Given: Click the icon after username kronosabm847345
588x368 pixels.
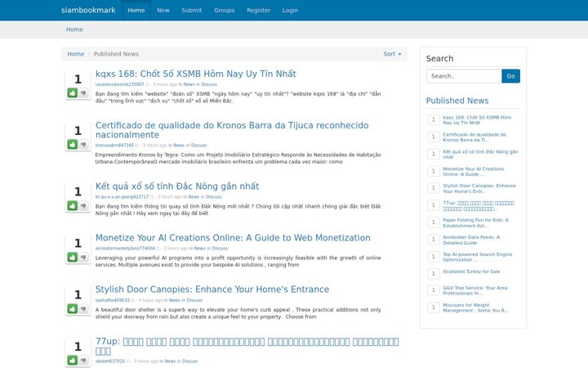Looking at the screenshot, I should click(137, 146).
